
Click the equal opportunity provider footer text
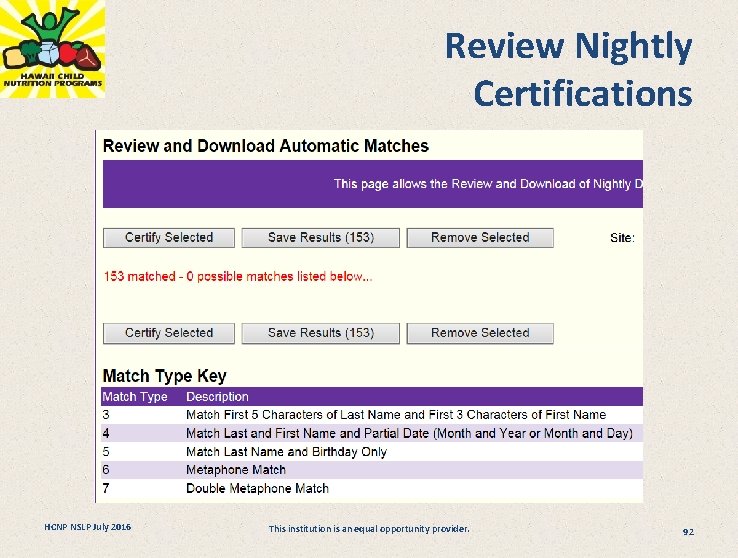coord(369,529)
